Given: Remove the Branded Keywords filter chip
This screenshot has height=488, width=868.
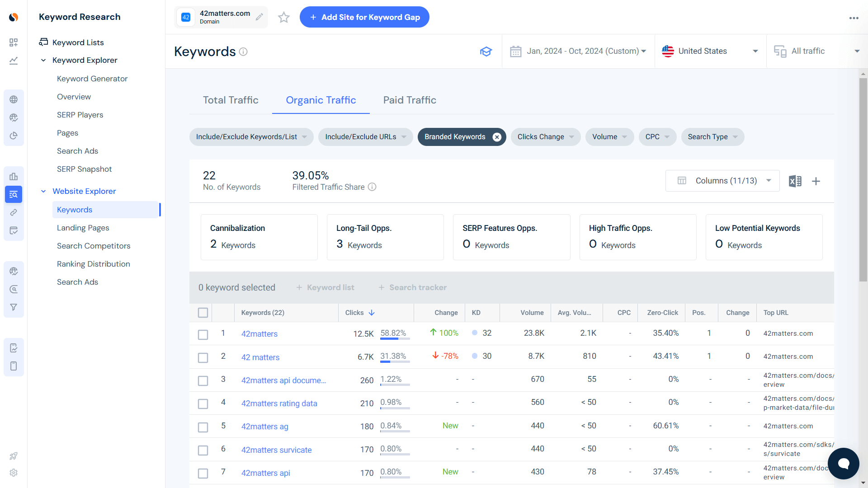Looking at the screenshot, I should (496, 136).
